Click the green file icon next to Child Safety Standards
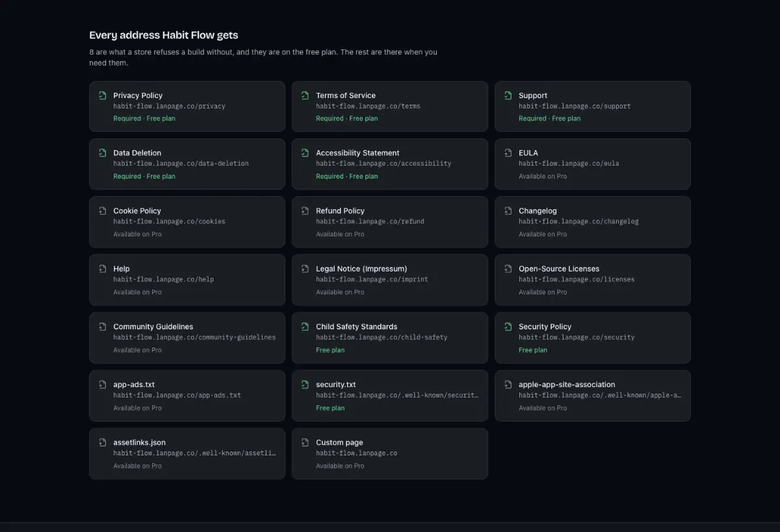This screenshot has width=780, height=532. [305, 327]
